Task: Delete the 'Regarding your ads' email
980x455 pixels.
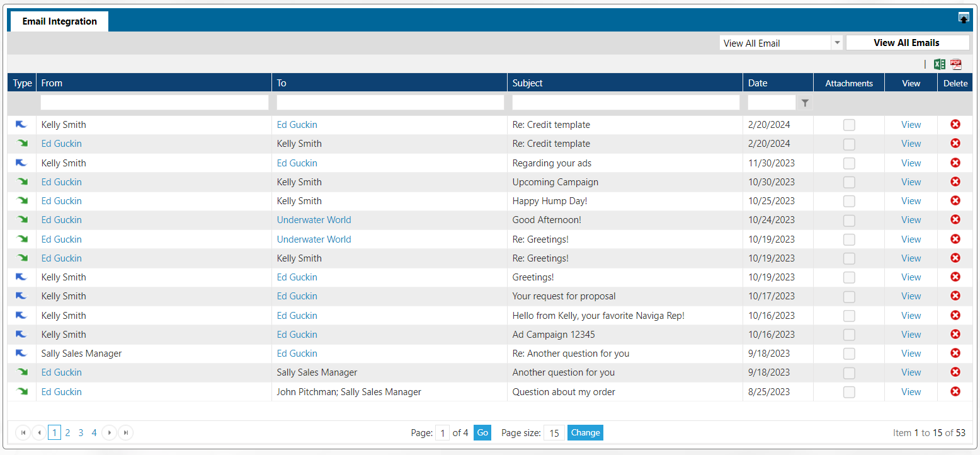Action: tap(955, 163)
